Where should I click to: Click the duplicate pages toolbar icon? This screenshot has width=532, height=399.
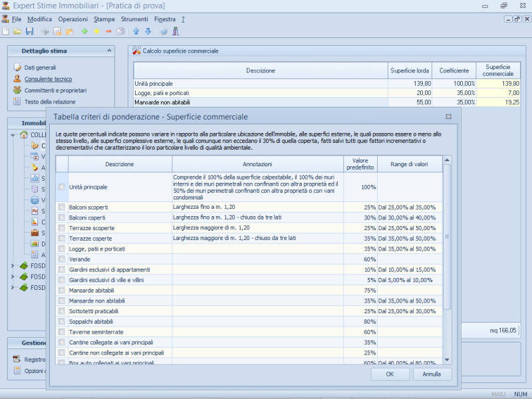click(120, 31)
